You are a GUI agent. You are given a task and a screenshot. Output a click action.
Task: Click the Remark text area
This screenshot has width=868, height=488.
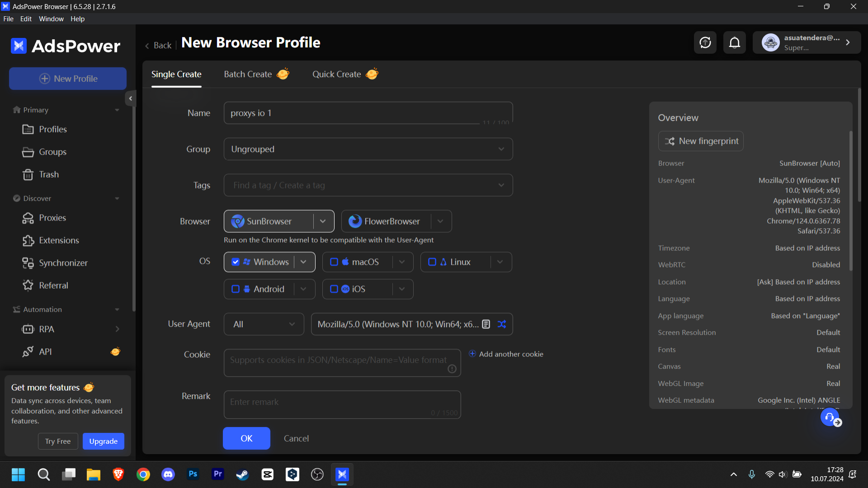[x=342, y=404]
